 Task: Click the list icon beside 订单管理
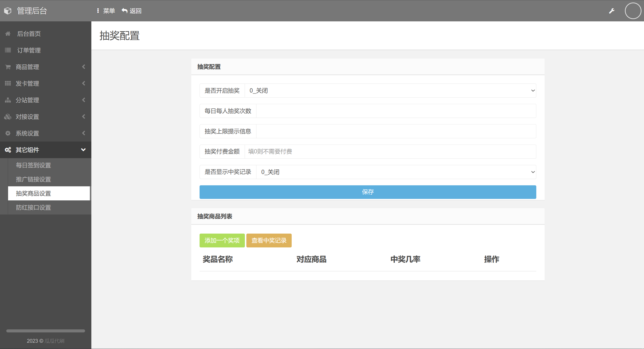tap(8, 50)
